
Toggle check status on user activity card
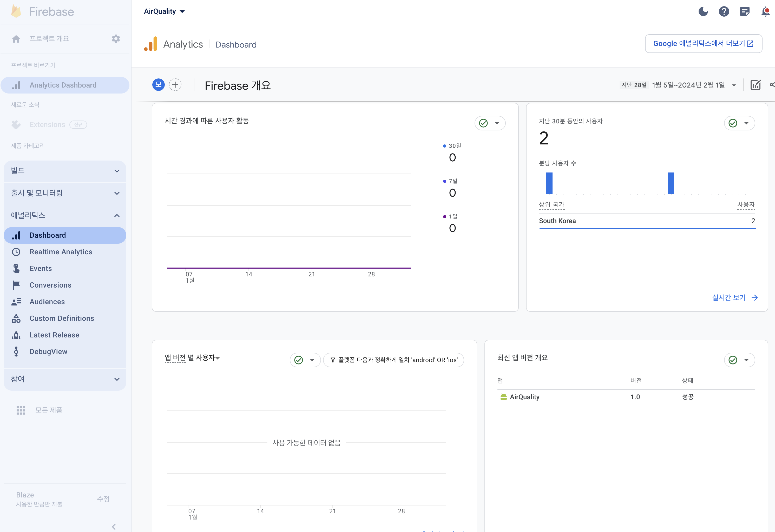(x=484, y=123)
